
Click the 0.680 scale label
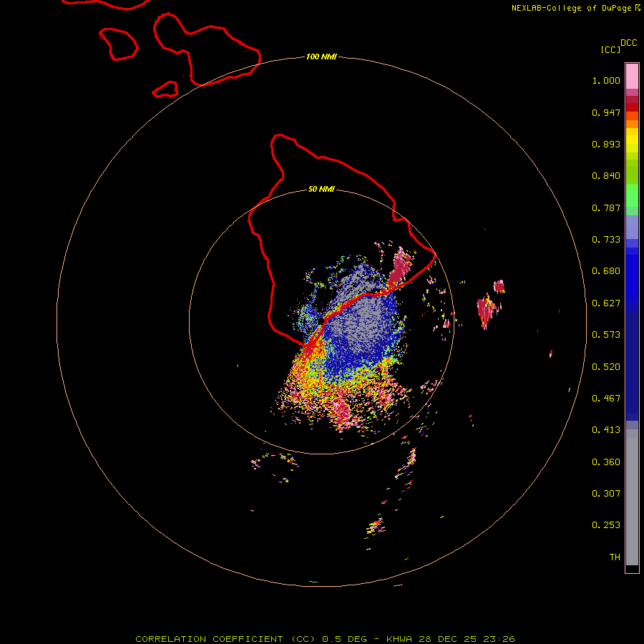[x=606, y=271]
